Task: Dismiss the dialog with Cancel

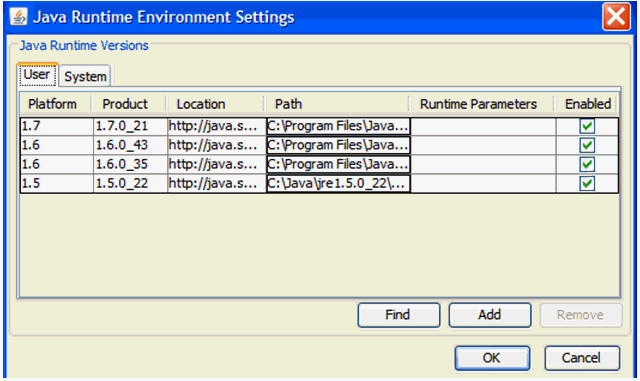Action: click(582, 358)
